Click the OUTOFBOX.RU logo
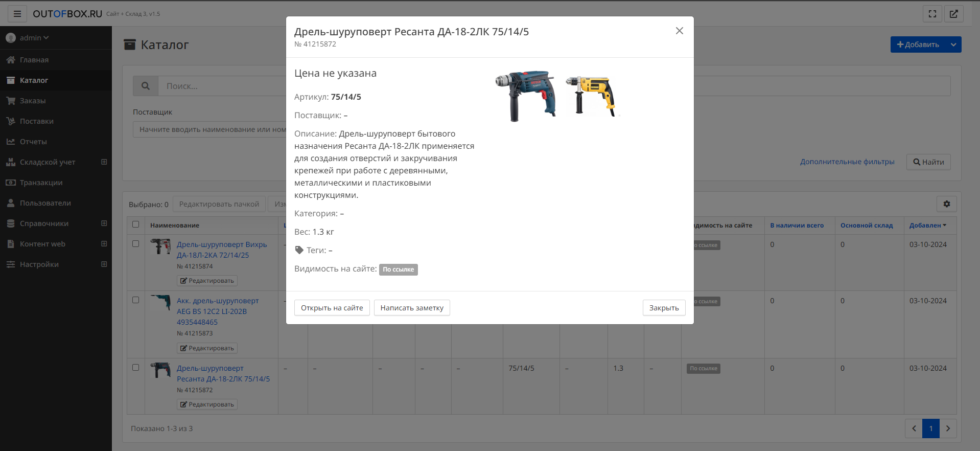Screen dimensions: 980x451 (67, 14)
